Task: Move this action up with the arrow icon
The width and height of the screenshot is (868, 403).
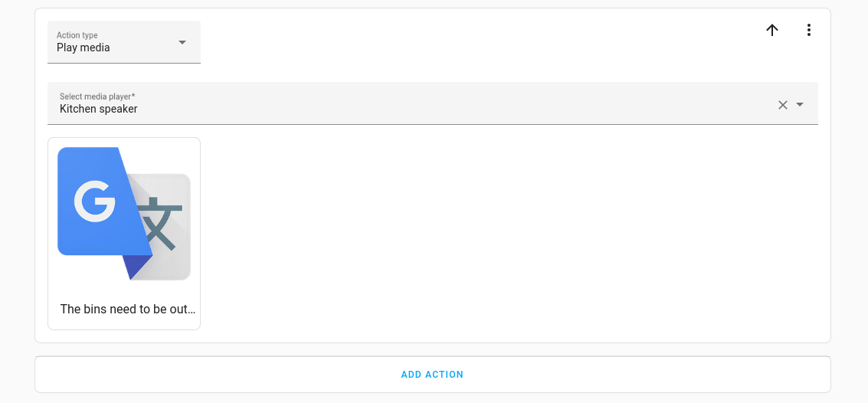Action: click(x=772, y=30)
